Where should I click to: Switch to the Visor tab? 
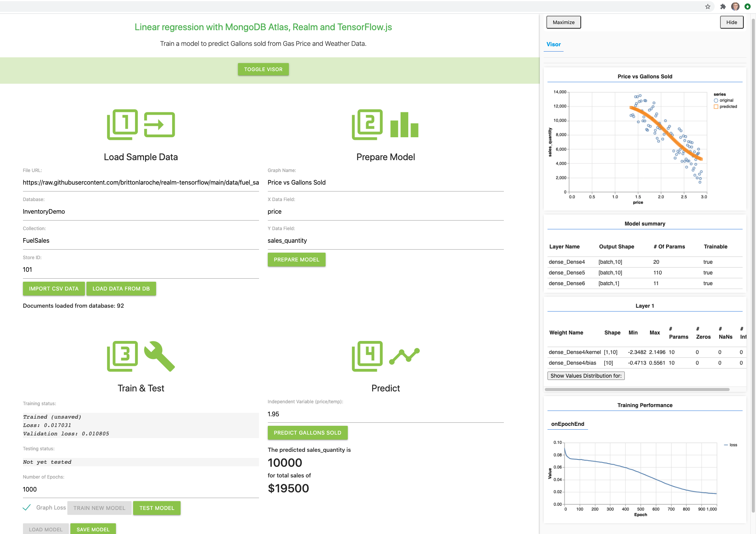click(554, 44)
